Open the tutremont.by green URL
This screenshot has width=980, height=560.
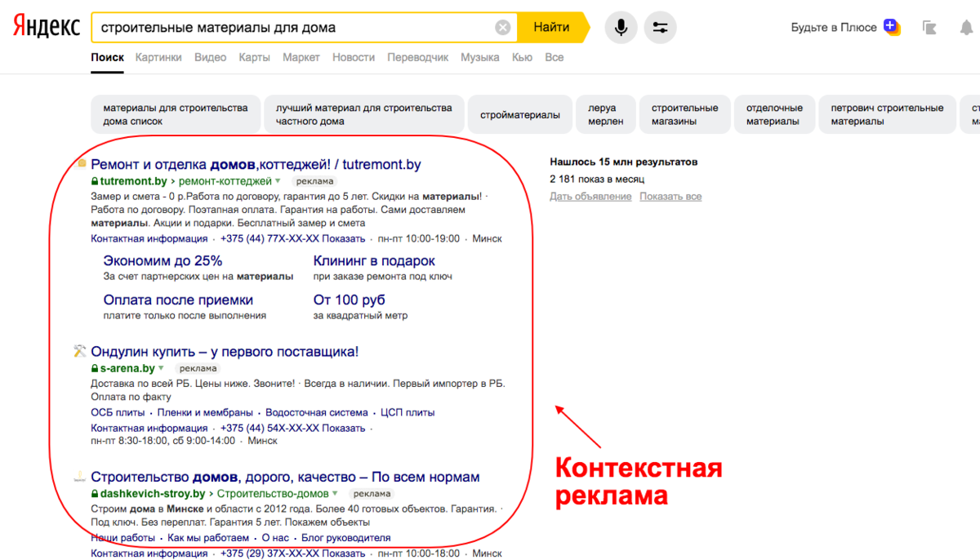pyautogui.click(x=133, y=181)
